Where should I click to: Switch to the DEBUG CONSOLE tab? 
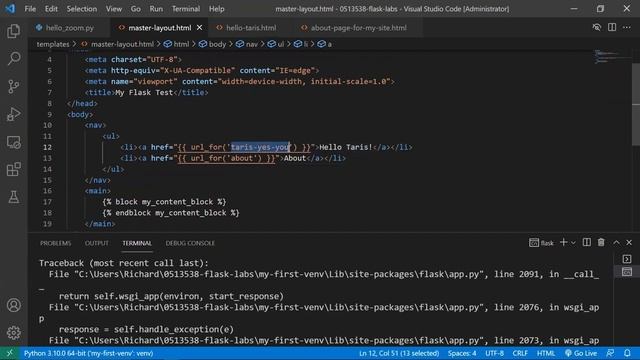click(190, 243)
